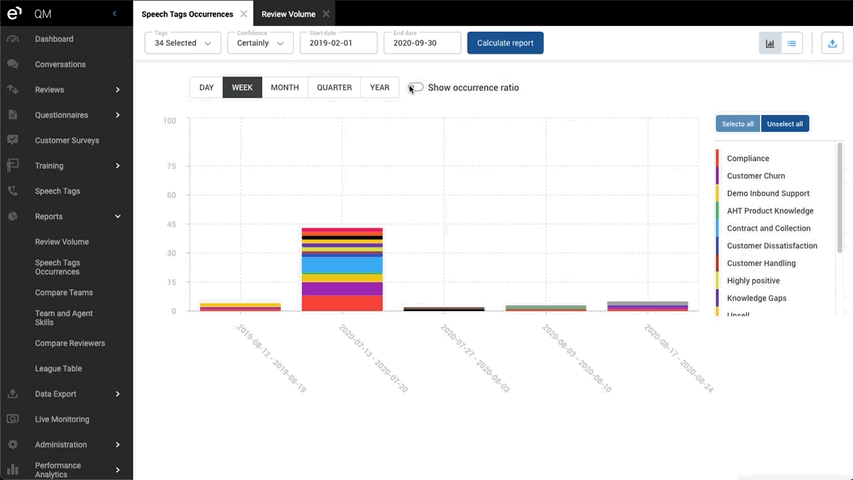853x480 pixels.
Task: Select DAY grouping
Action: [206, 88]
